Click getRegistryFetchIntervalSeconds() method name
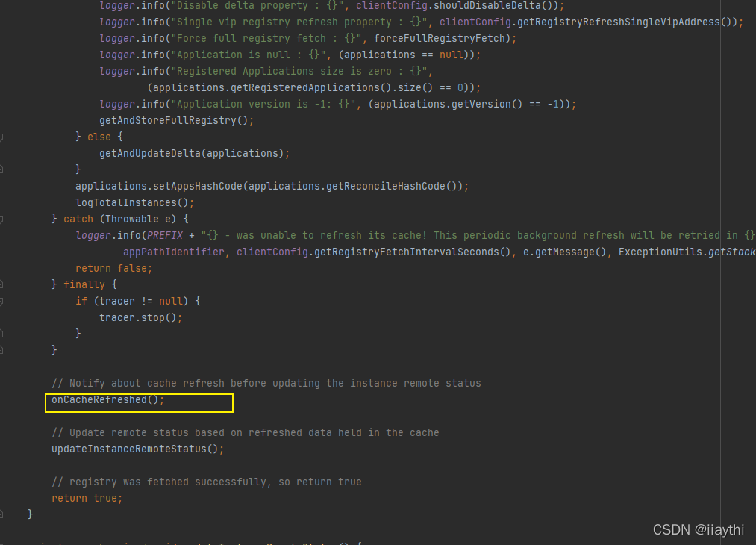 pos(412,252)
